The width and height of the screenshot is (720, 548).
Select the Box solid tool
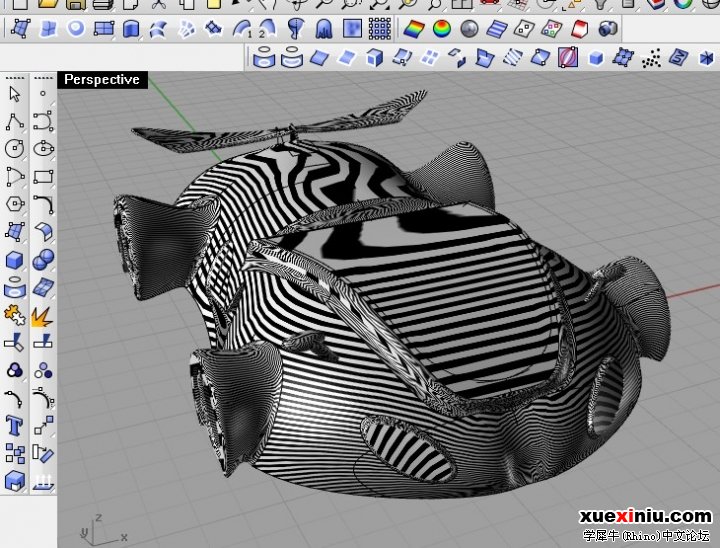coord(15,260)
